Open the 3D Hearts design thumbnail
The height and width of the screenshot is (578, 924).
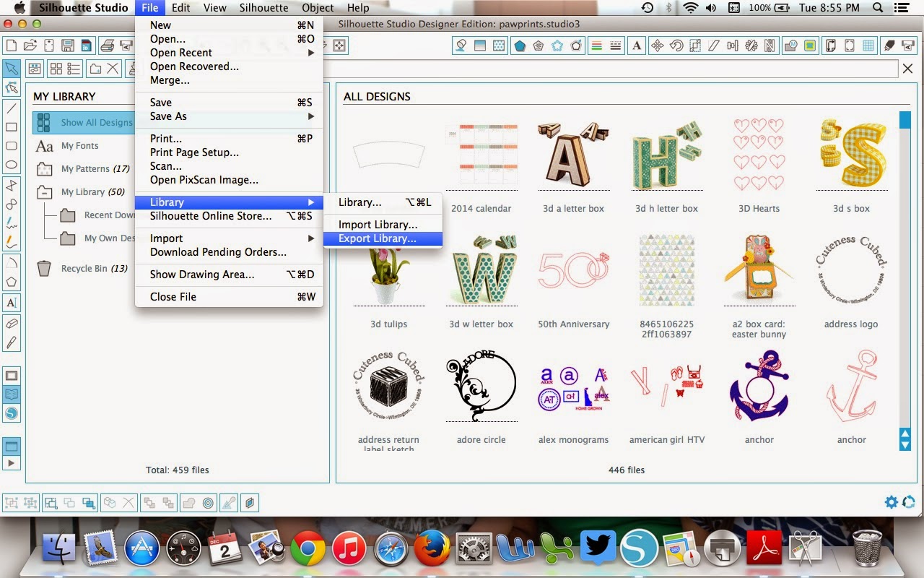pos(759,154)
